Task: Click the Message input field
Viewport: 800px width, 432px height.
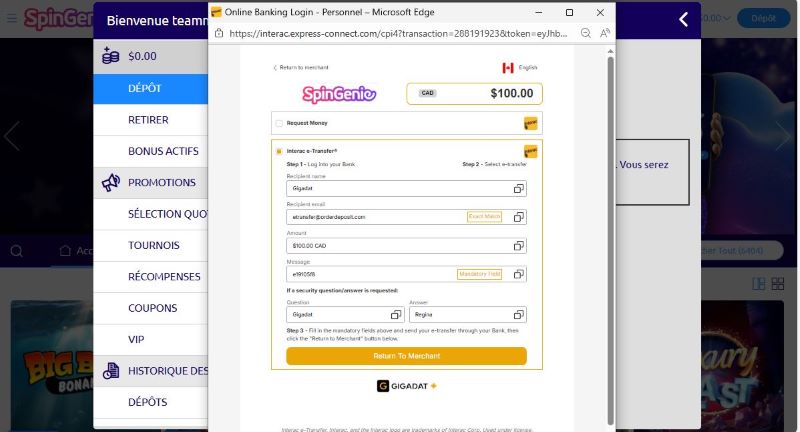Action: pyautogui.click(x=406, y=274)
